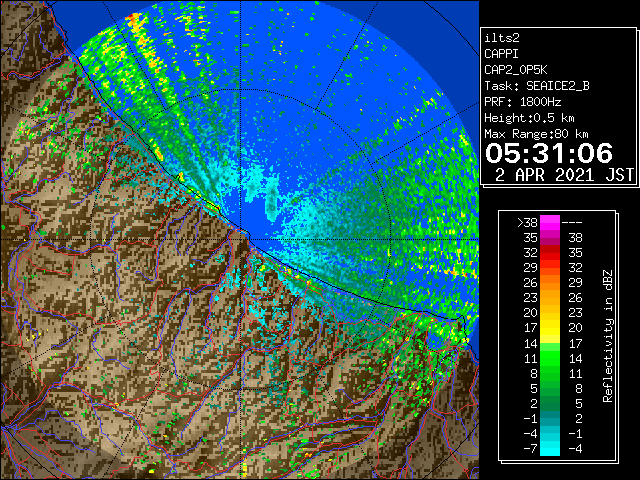
Task: Click the '---' legend top right marker
Action: pos(572,223)
